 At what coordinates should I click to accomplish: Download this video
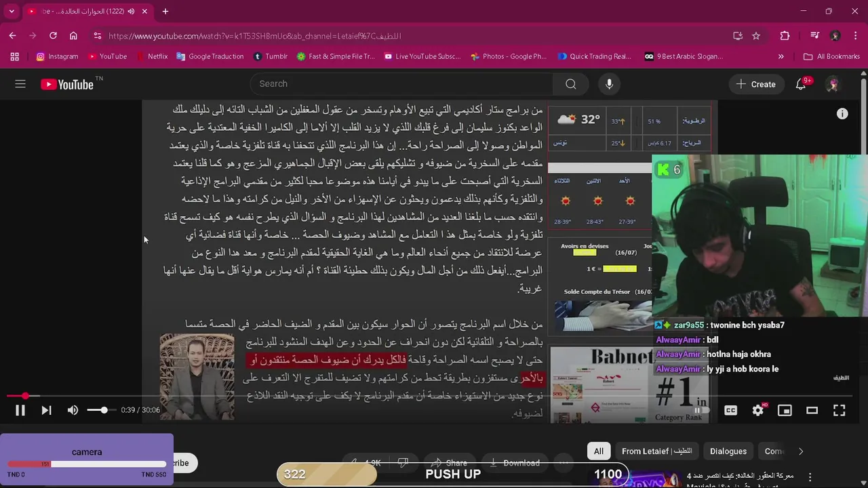pos(513,463)
